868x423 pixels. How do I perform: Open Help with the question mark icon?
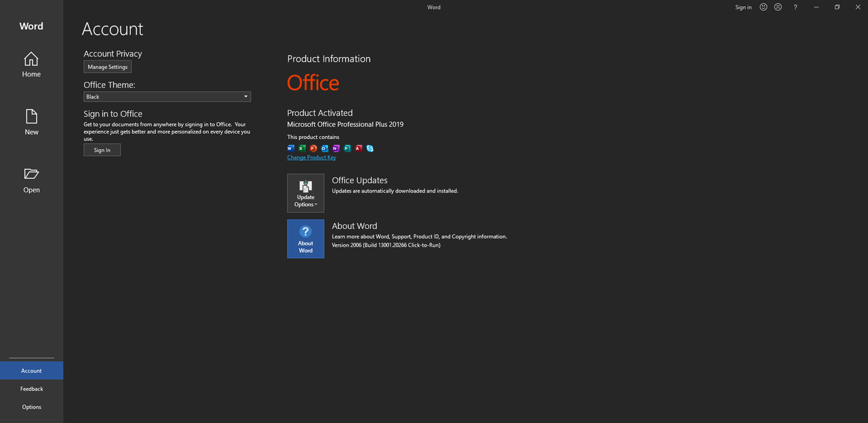[795, 7]
